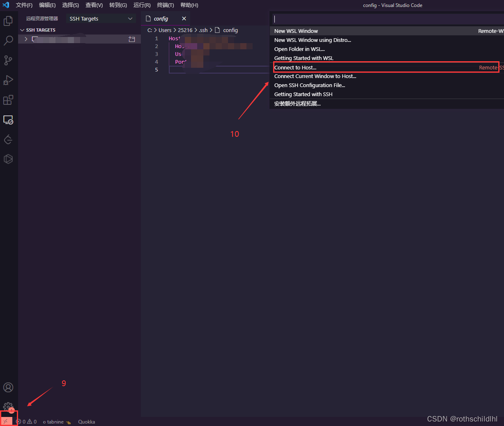Click the command palette input field

point(388,19)
